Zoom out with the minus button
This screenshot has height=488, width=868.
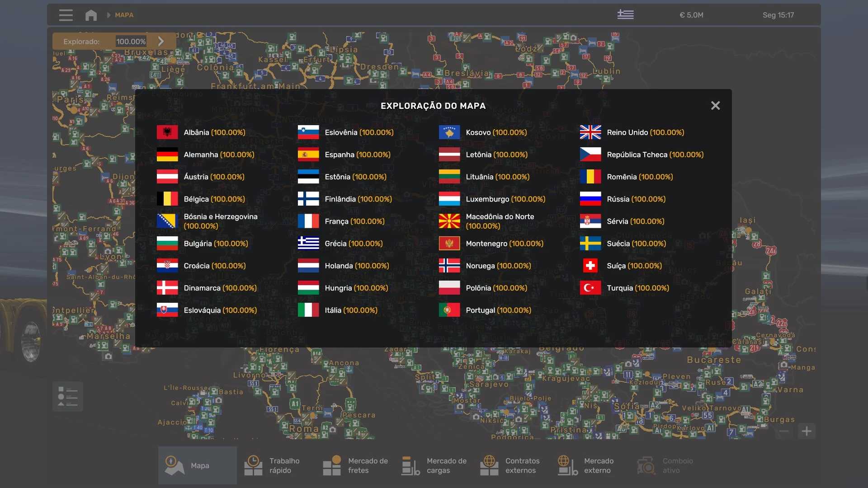click(784, 431)
